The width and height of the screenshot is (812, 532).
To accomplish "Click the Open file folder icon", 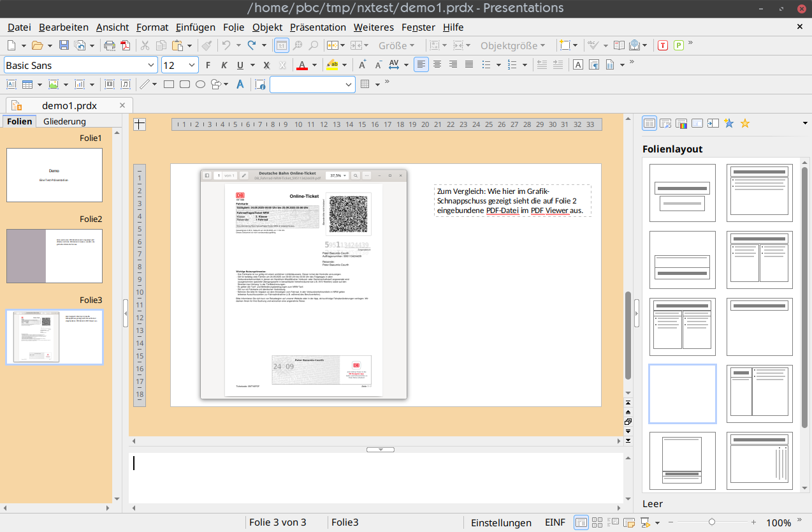I will tap(38, 45).
